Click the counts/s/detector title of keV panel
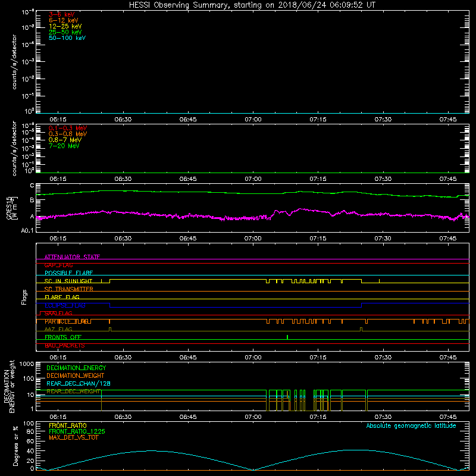Viewport: 476px width, 476px height. click(x=14, y=62)
